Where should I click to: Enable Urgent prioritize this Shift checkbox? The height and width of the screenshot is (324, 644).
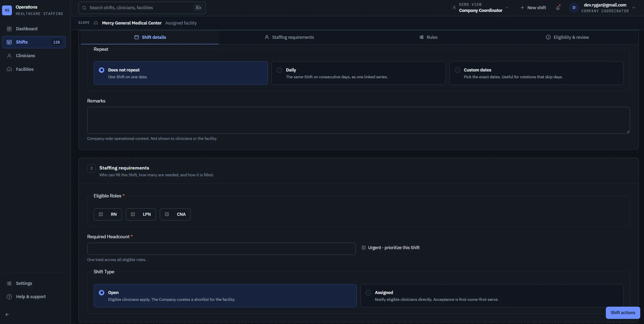tap(364, 248)
